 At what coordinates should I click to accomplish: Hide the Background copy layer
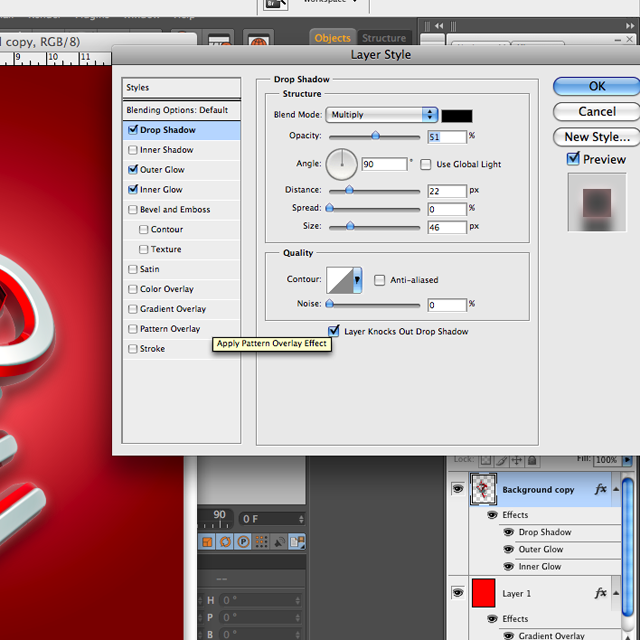[x=458, y=489]
